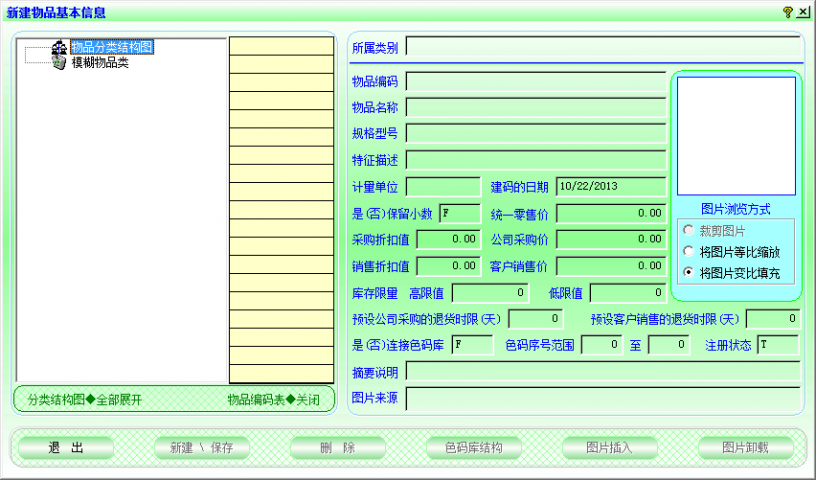Click the 物品分类结构图 tree node icon

(60, 47)
